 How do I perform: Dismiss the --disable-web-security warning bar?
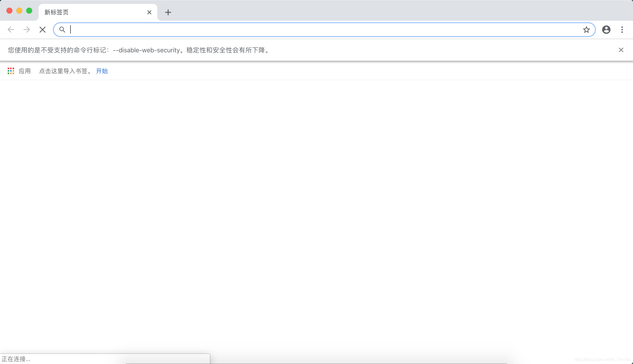pyautogui.click(x=621, y=50)
